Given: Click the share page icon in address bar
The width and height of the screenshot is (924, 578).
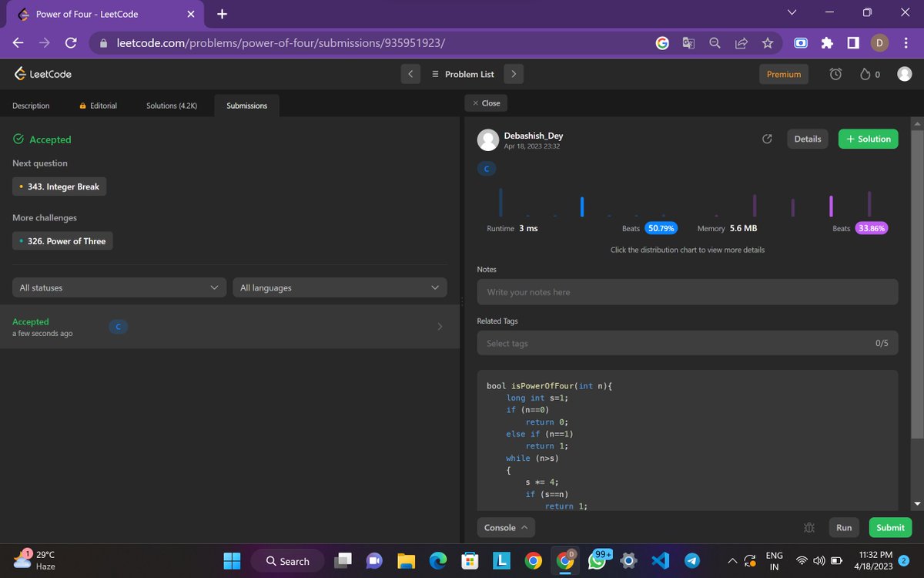Looking at the screenshot, I should [x=742, y=44].
